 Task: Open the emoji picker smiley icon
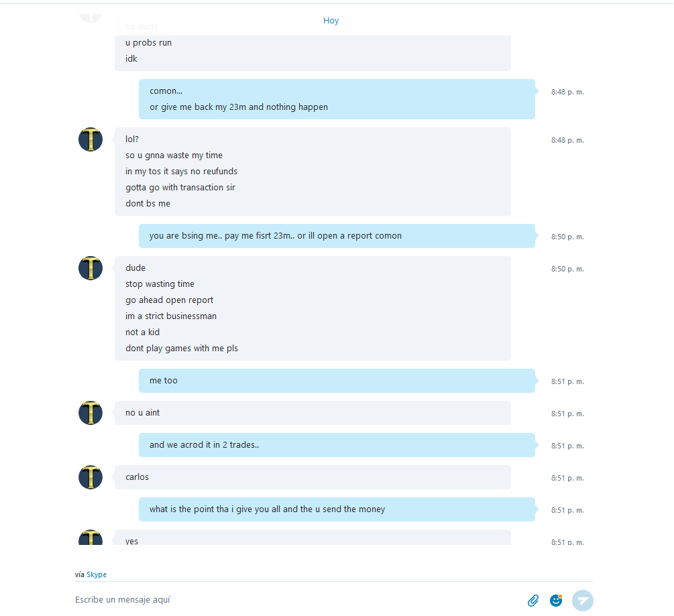click(x=556, y=600)
